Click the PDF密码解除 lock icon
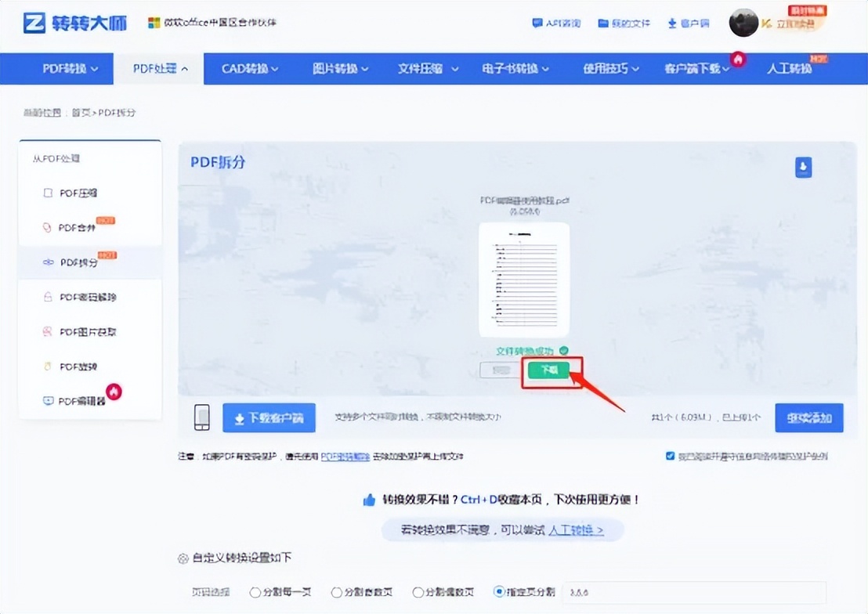868x614 pixels. pos(48,298)
